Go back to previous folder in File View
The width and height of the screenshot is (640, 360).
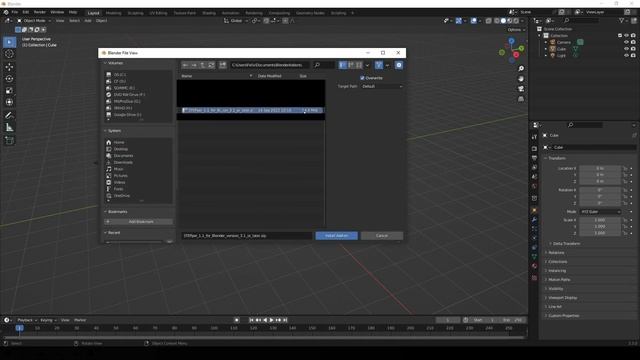185,65
